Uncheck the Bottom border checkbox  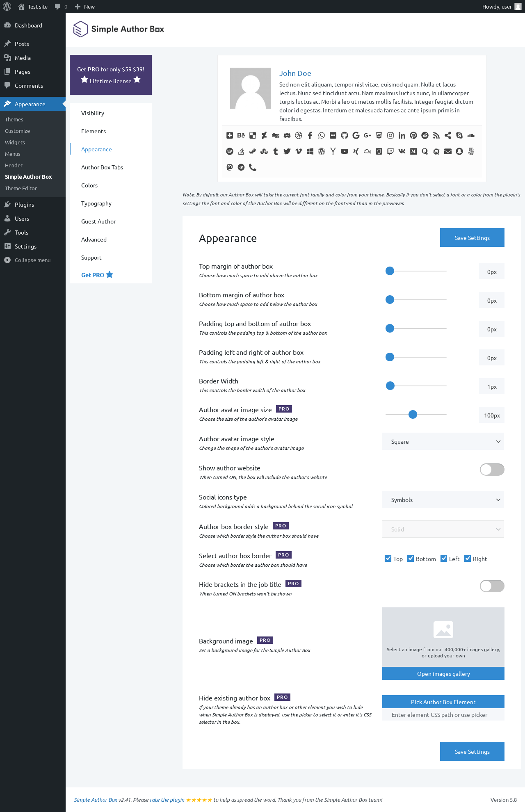(411, 559)
